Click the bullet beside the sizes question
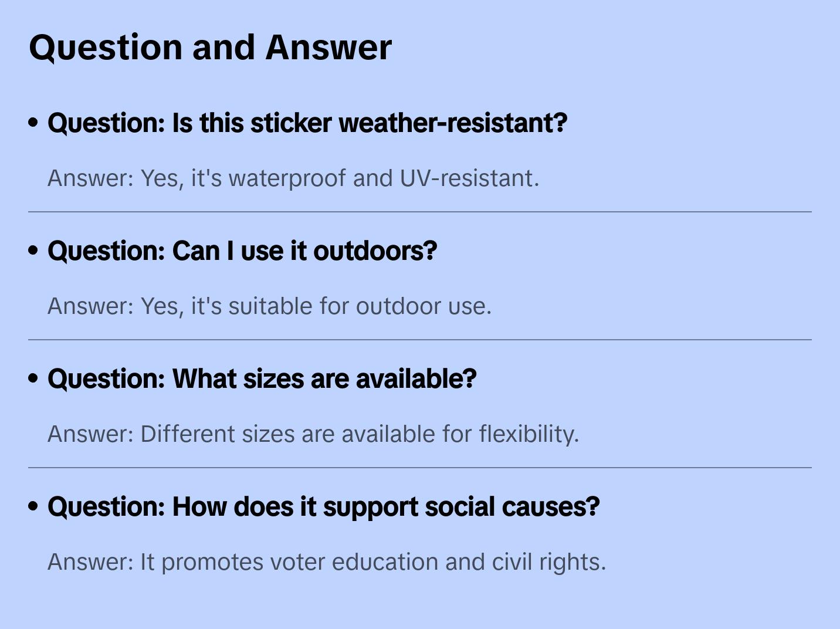 point(33,378)
